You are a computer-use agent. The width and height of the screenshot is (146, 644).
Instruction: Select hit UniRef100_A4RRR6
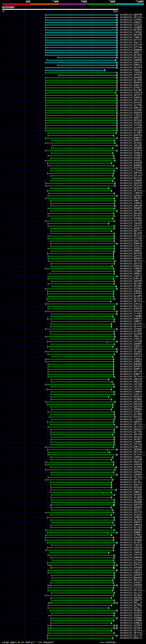[131, 60]
